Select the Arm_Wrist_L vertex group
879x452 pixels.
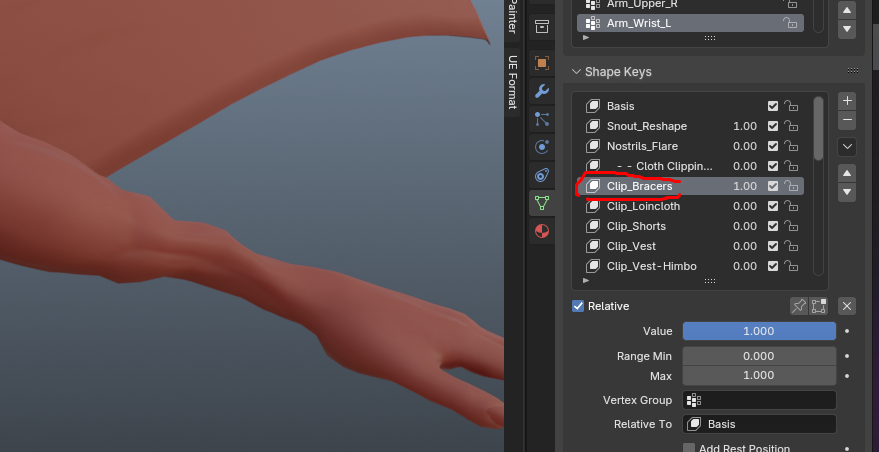tap(690, 23)
